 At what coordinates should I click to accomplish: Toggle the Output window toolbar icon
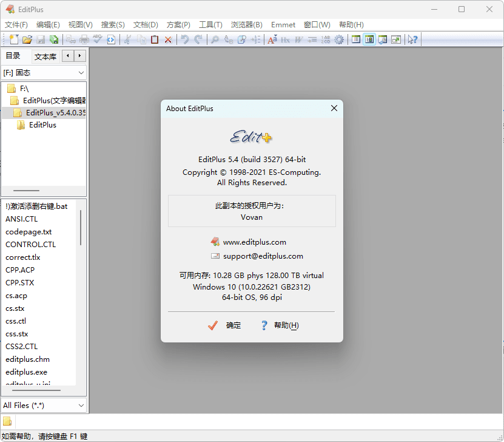tap(383, 39)
